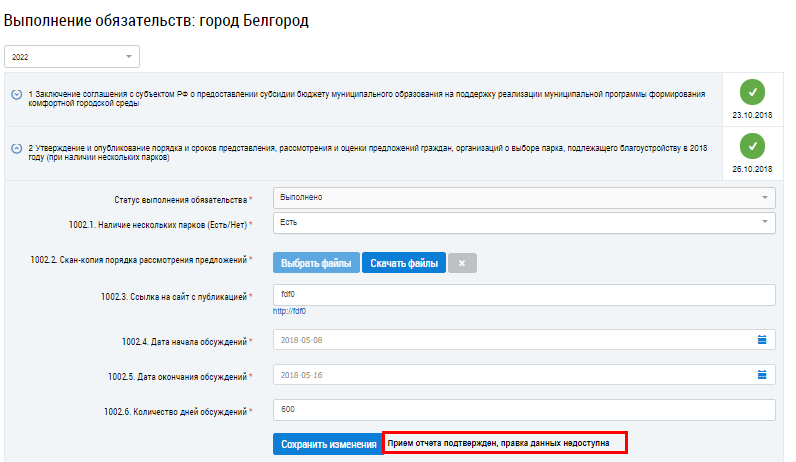Select the 'Утверждение и опубликование порядка' row

pyautogui.click(x=370, y=152)
